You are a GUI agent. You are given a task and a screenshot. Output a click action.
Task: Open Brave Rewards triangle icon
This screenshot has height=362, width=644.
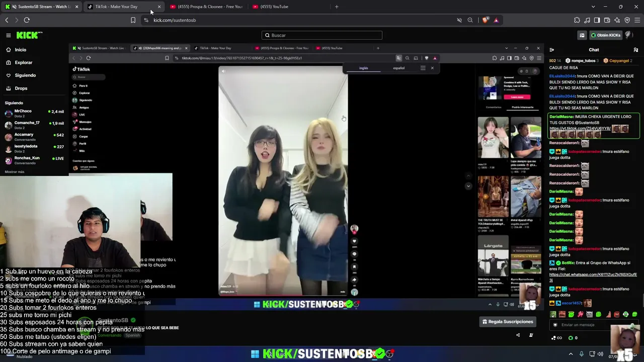[x=496, y=20]
